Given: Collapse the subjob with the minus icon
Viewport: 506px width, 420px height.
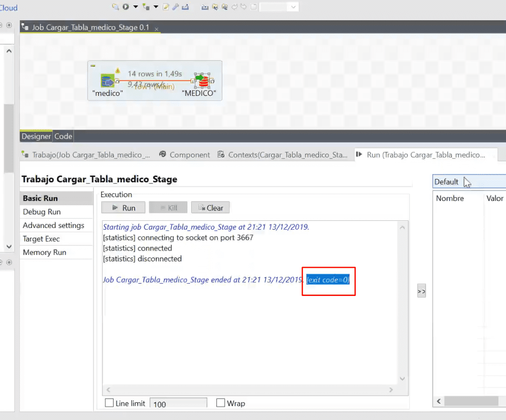Looking at the screenshot, I should coord(93,66).
